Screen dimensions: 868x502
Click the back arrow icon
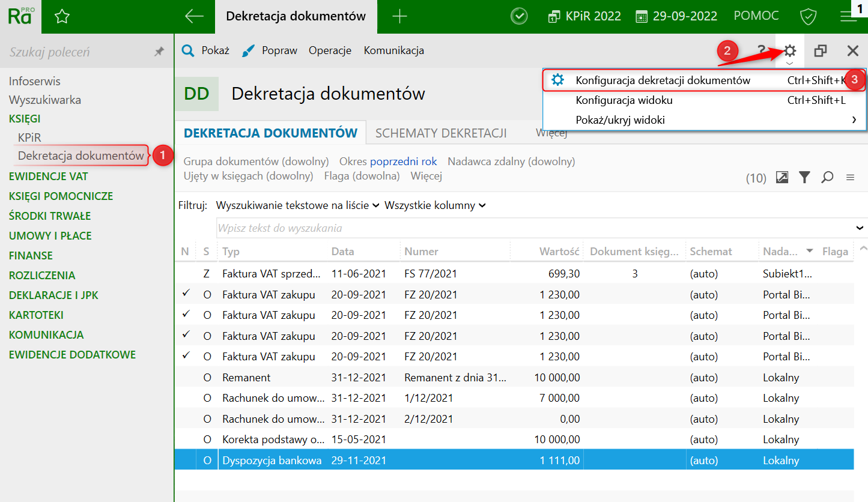point(194,17)
